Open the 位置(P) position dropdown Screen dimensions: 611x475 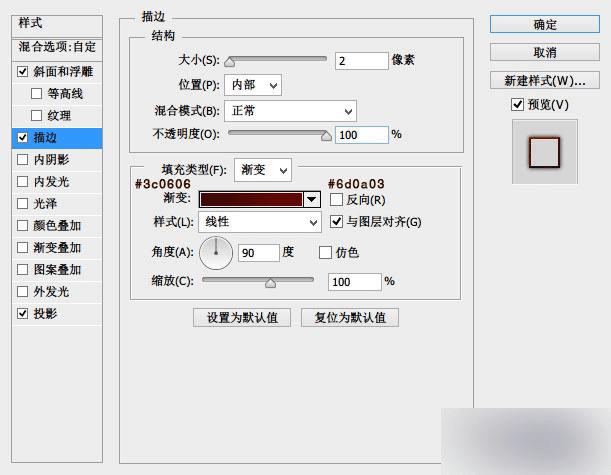(x=253, y=85)
